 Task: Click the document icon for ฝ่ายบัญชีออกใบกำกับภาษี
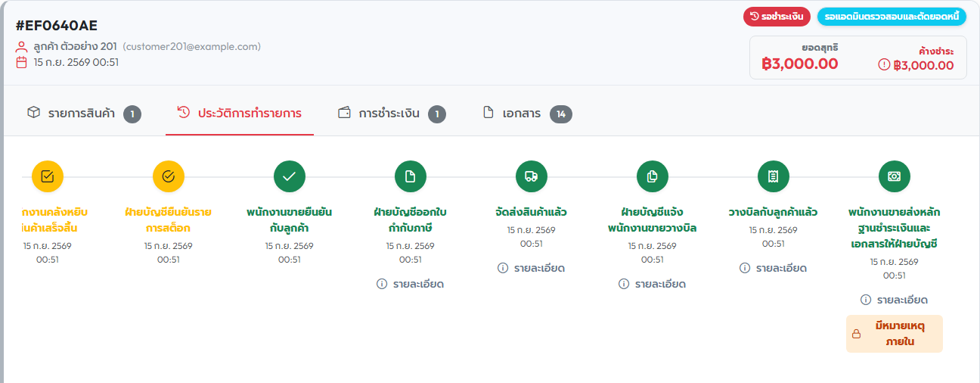pos(411,176)
